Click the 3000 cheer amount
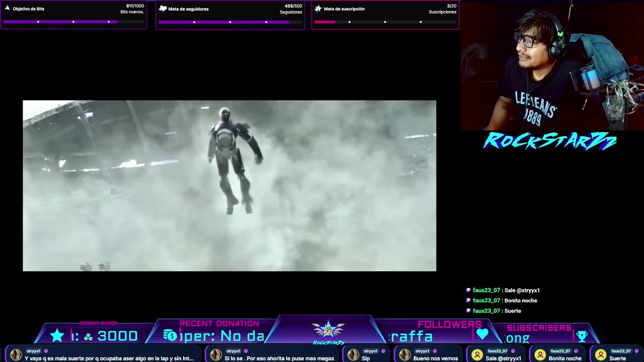This screenshot has height=362, width=644. click(118, 336)
